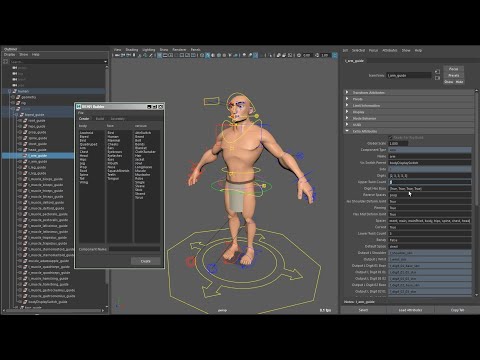Expand the Display section in Attribute Editor

[x=347, y=112]
